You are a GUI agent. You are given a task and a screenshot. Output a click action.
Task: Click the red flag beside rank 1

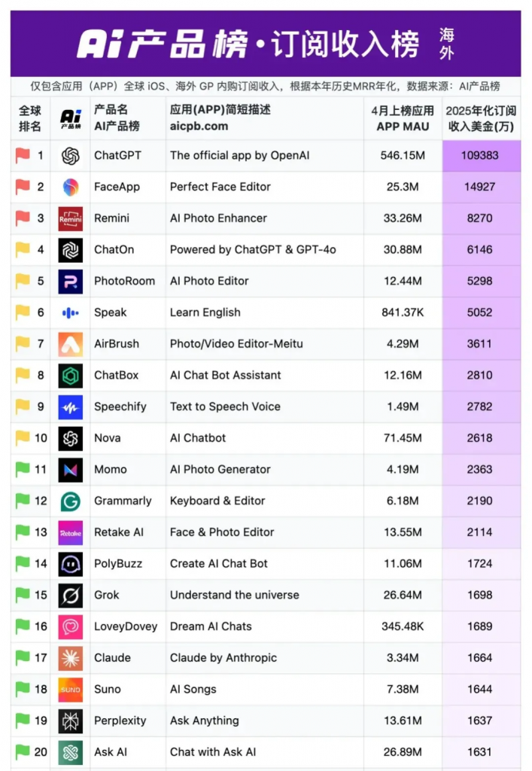23,156
